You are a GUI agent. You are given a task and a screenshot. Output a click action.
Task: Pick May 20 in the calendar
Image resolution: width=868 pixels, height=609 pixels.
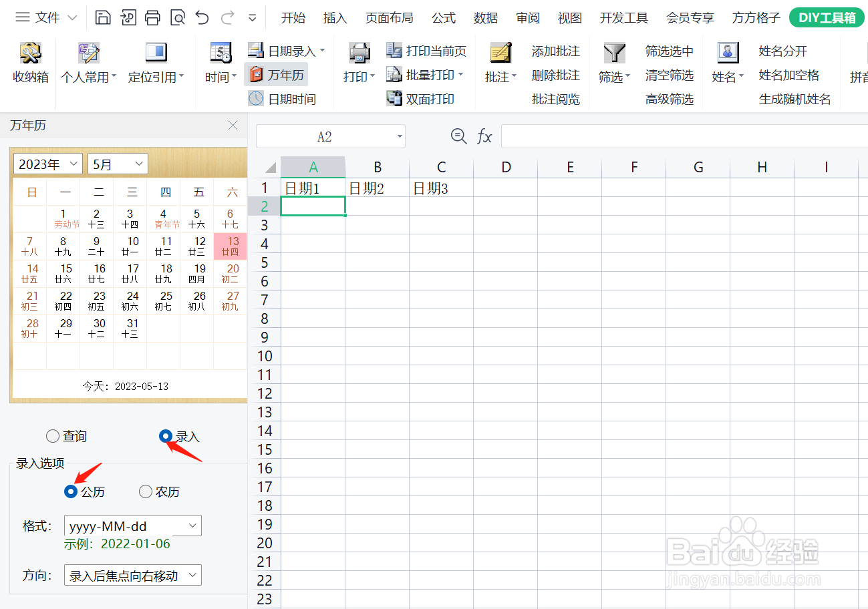231,273
